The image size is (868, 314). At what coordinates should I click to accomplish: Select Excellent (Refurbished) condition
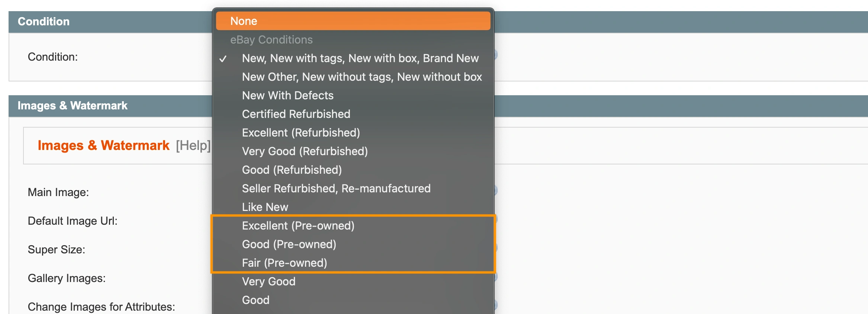click(301, 133)
